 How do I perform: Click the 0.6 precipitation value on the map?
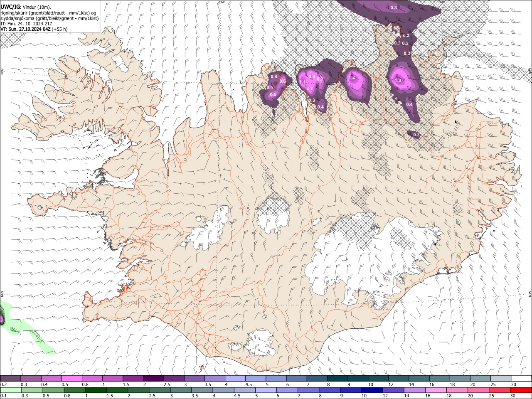tap(283, 81)
